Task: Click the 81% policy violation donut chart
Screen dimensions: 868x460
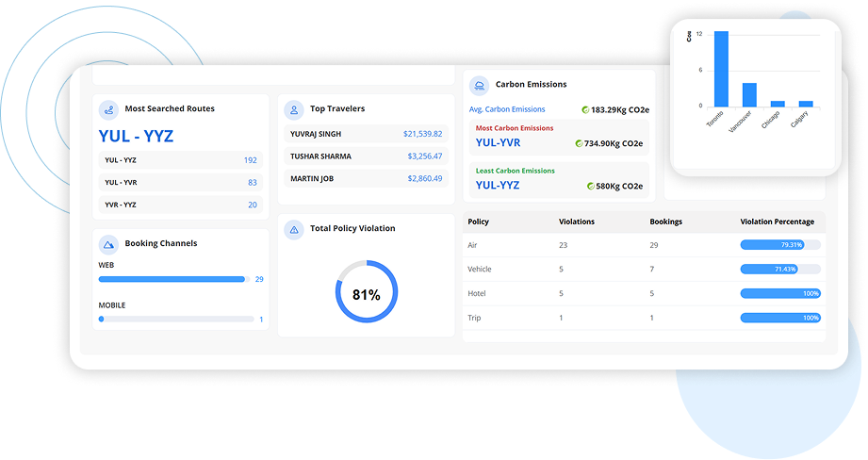Action: click(367, 294)
